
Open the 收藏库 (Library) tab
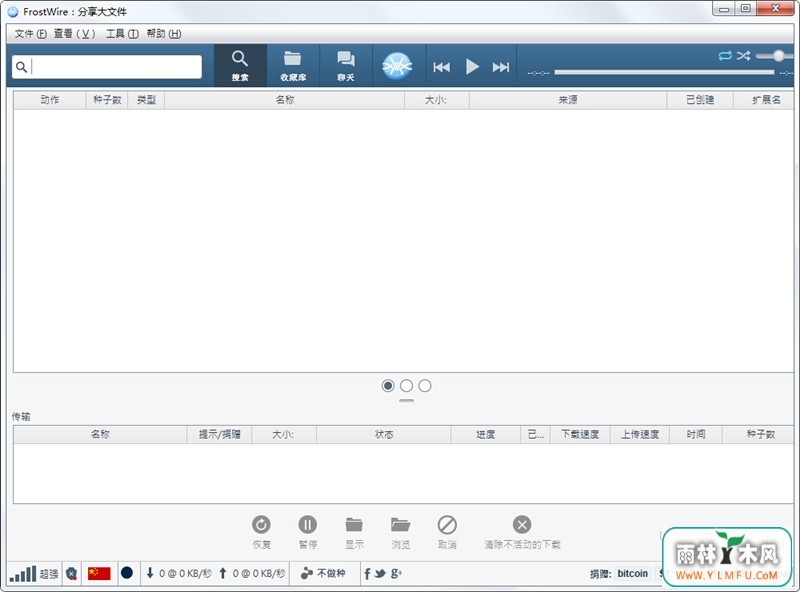click(x=293, y=65)
